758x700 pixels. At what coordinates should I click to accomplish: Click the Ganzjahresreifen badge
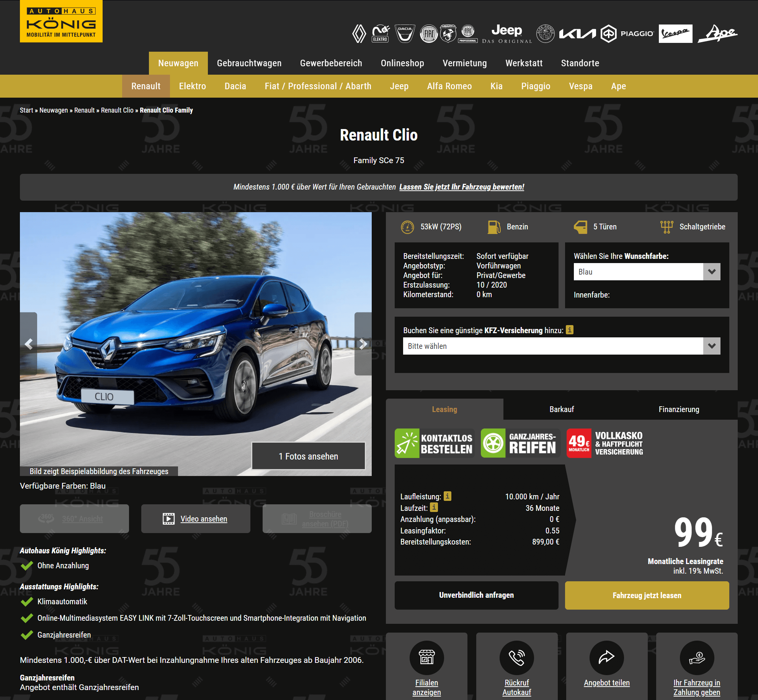521,443
